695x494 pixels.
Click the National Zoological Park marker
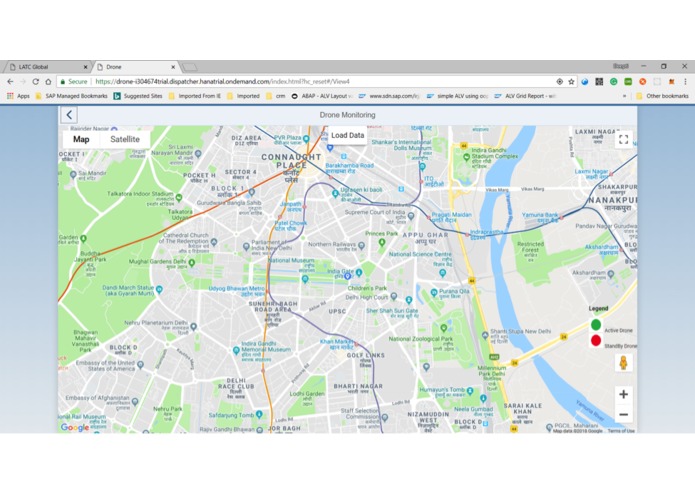pyautogui.click(x=443, y=328)
